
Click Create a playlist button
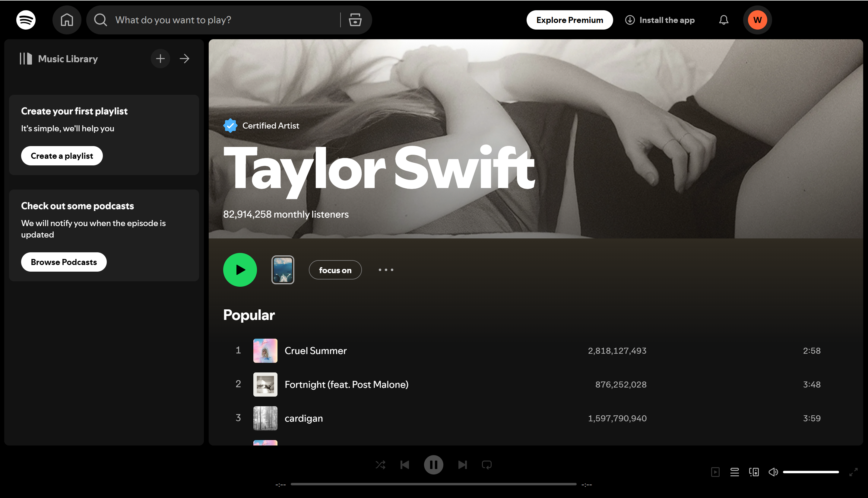(62, 156)
